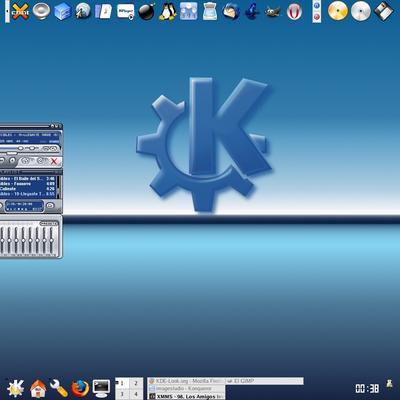
Task: Open the KDE K menu
Action: [x=16, y=388]
